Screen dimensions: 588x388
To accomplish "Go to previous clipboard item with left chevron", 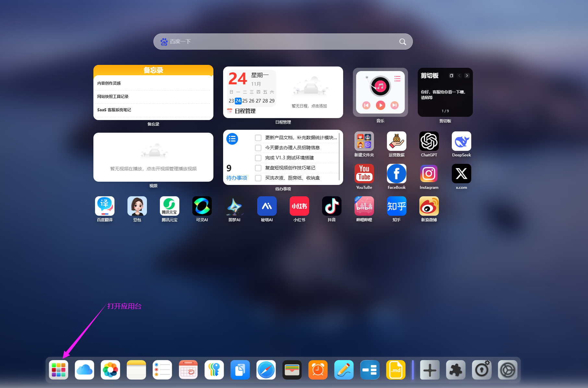I will [x=459, y=76].
